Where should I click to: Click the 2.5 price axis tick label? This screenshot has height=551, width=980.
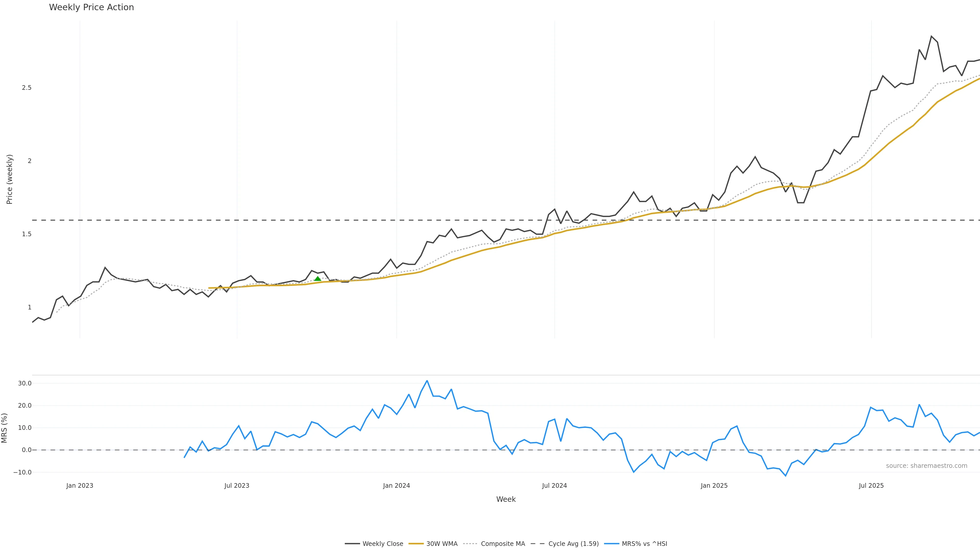pyautogui.click(x=27, y=88)
